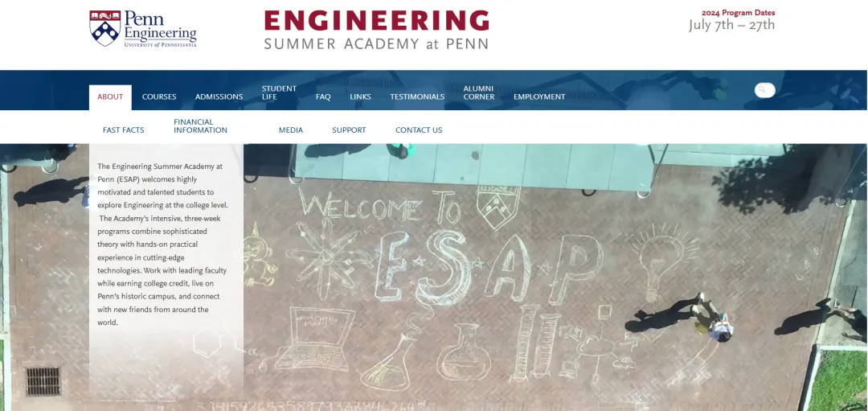
Task: Click the search input field
Action: (x=765, y=90)
